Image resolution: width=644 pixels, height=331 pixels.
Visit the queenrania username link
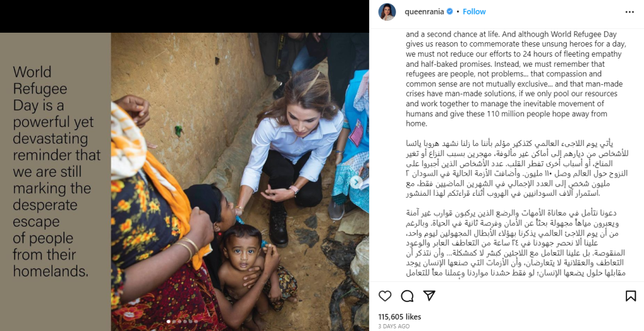click(x=425, y=11)
